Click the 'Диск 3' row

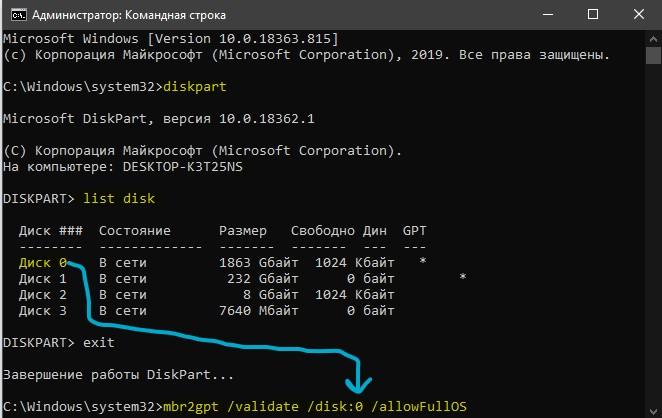(x=206, y=311)
